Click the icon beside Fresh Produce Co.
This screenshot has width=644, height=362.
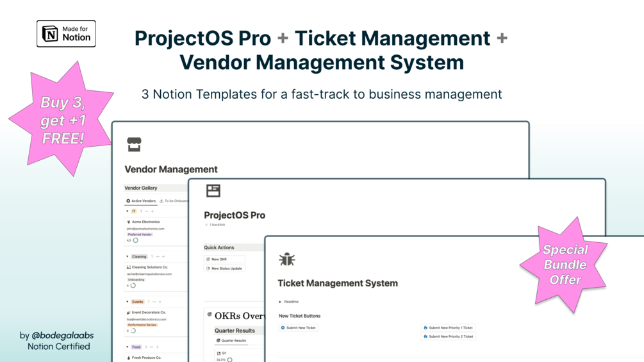tap(129, 358)
